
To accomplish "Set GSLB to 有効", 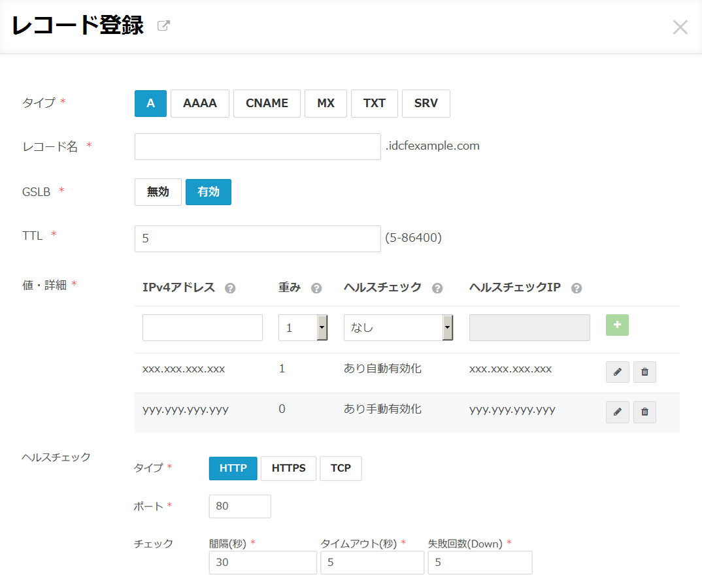I will (x=209, y=192).
